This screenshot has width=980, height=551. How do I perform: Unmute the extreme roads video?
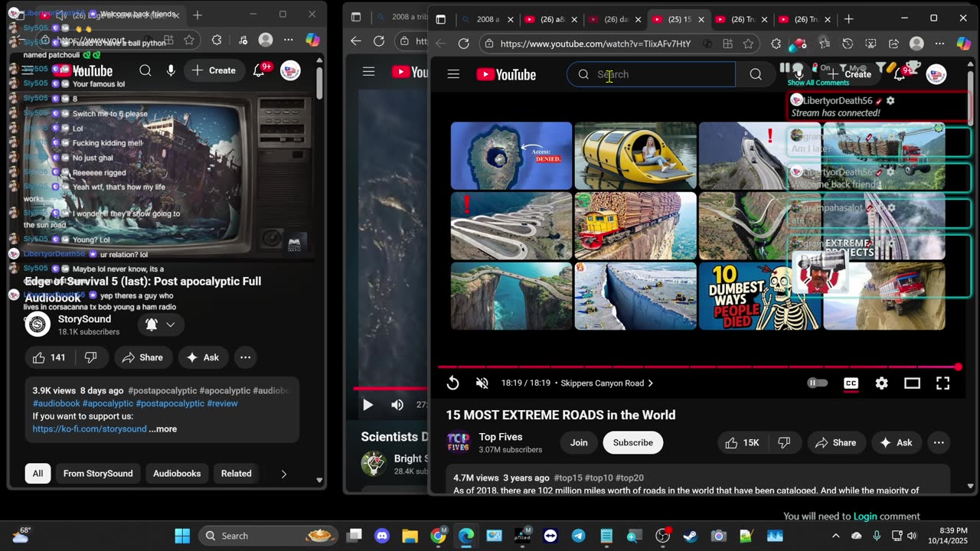482,383
